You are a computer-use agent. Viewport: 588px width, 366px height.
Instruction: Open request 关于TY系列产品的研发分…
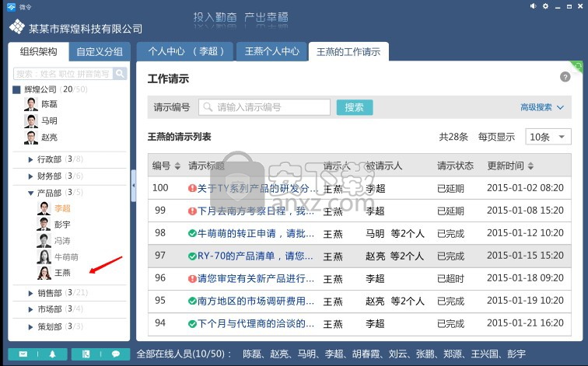click(x=257, y=188)
